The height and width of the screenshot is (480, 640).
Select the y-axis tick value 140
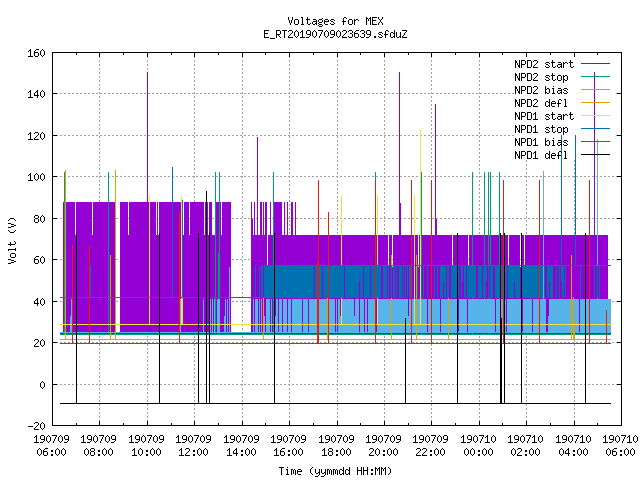(x=37, y=94)
